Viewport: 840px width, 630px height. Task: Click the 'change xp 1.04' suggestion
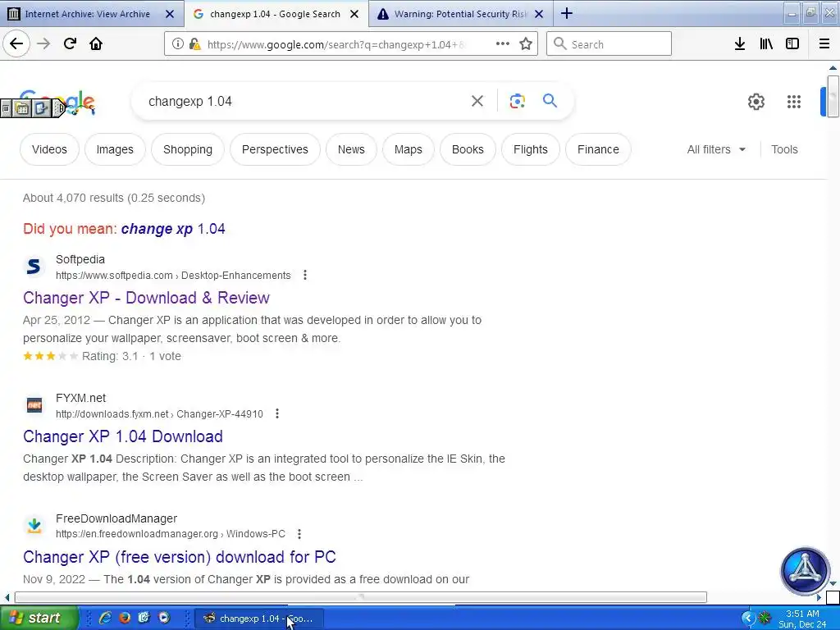173,229
